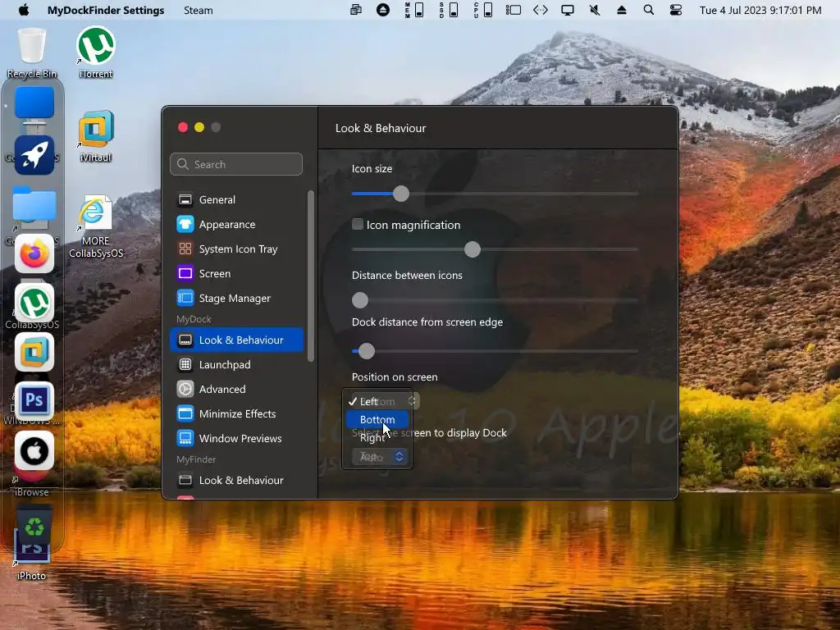Click the Stage Manager icon in menu bar
Screen dimensions: 840x630
coord(514,10)
